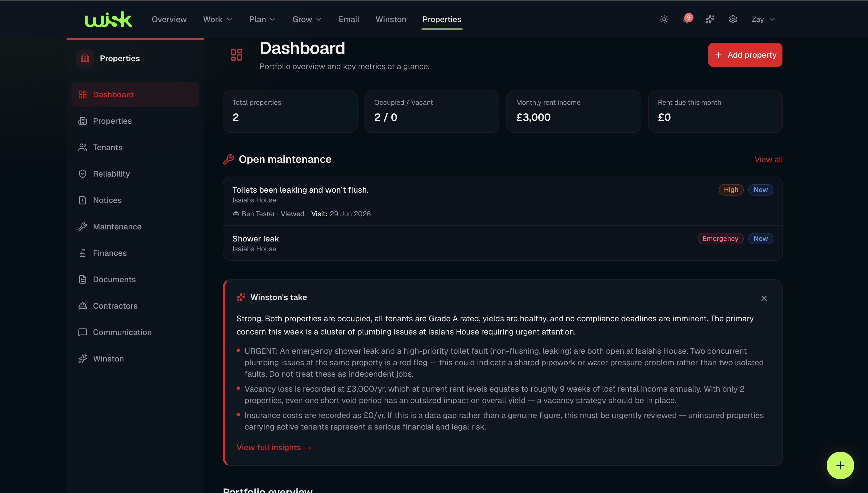Click the New badge on Shower leak
Viewport: 868px width, 493px height.
coord(760,239)
